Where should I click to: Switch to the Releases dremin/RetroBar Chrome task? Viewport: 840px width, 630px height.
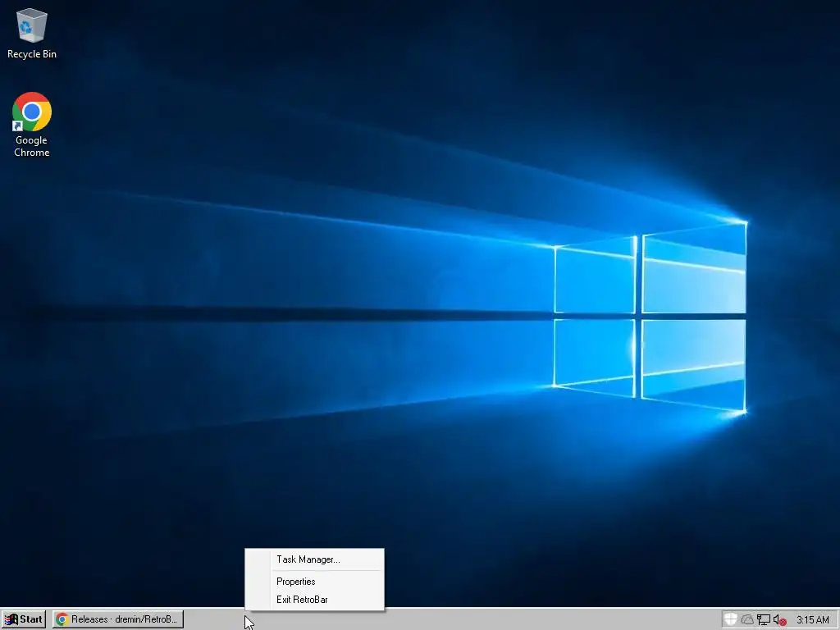pos(118,619)
